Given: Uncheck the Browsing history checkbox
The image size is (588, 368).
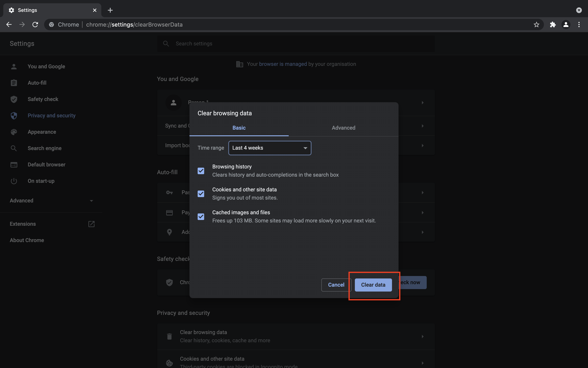Looking at the screenshot, I should [201, 171].
